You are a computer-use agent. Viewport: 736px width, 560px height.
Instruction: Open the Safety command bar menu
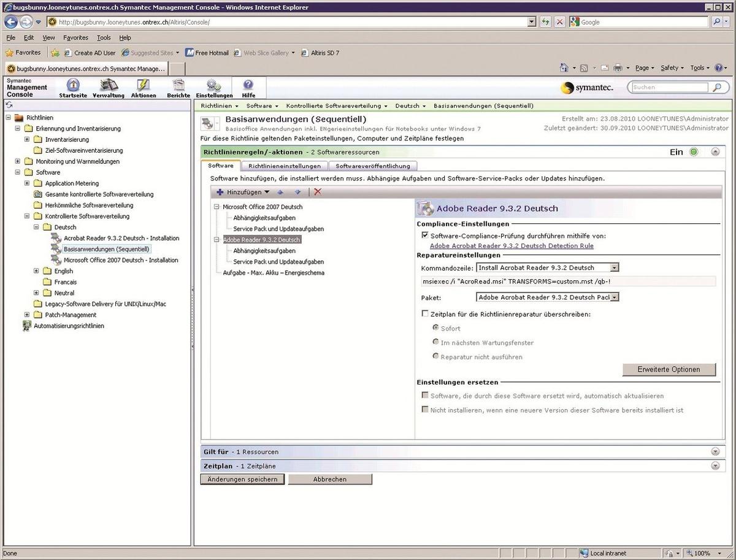click(672, 68)
